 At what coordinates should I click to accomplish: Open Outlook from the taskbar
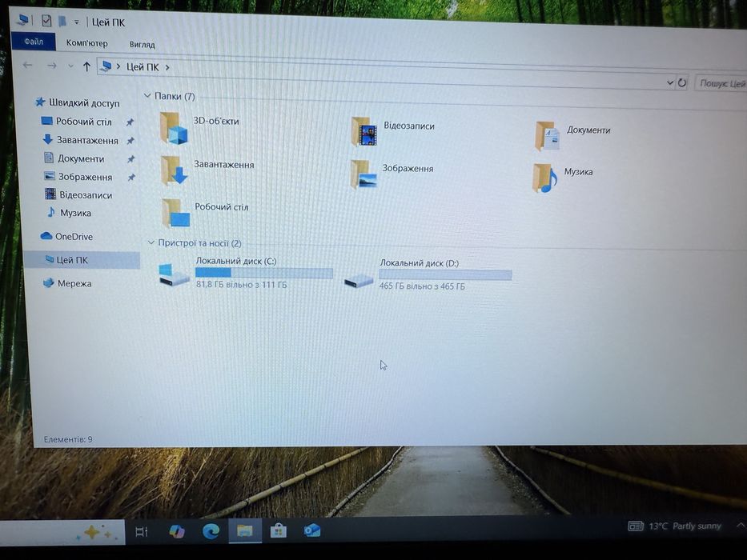click(312, 530)
